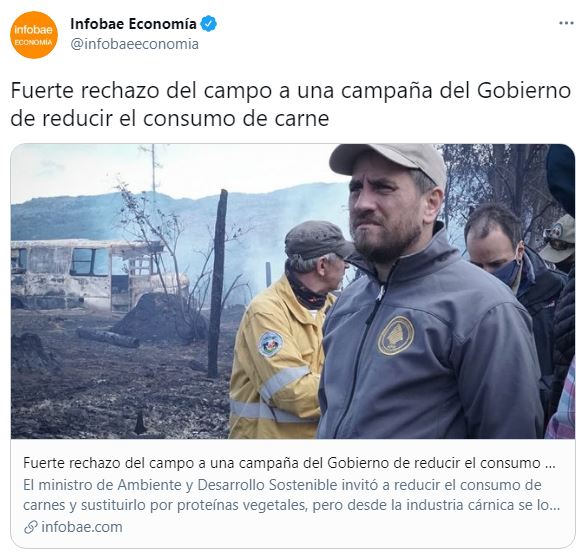Click the main tweet headline text
Screen dimensions: 584x555
pos(291,104)
